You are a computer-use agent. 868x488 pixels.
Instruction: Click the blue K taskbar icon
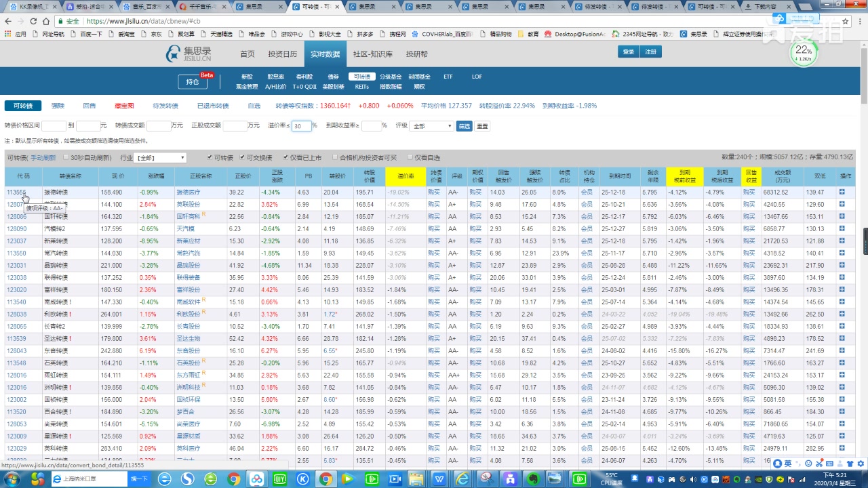(x=302, y=479)
